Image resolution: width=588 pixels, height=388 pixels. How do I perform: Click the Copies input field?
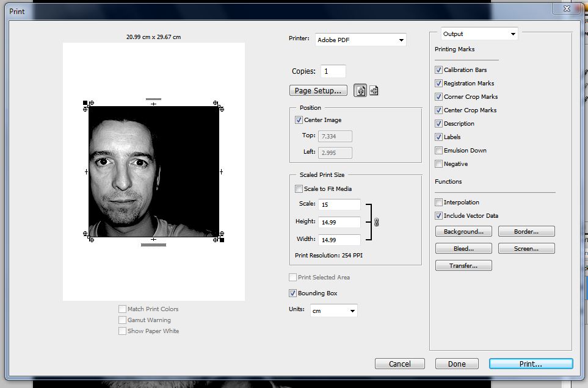pos(333,71)
